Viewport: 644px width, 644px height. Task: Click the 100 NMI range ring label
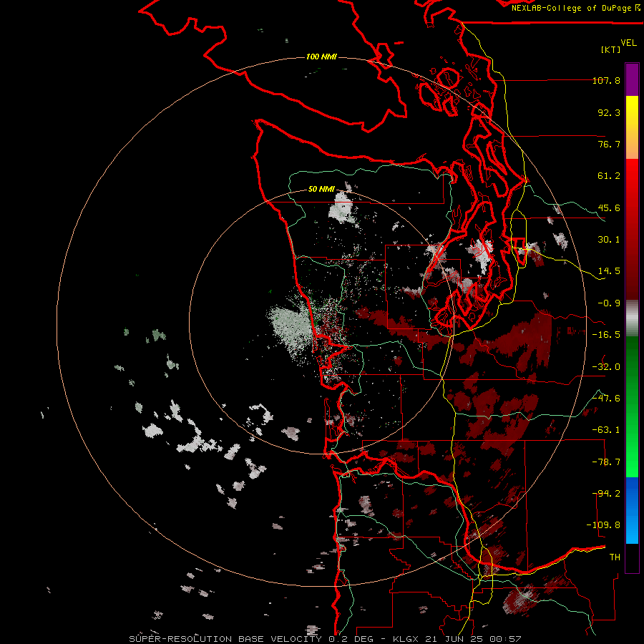[x=321, y=57]
